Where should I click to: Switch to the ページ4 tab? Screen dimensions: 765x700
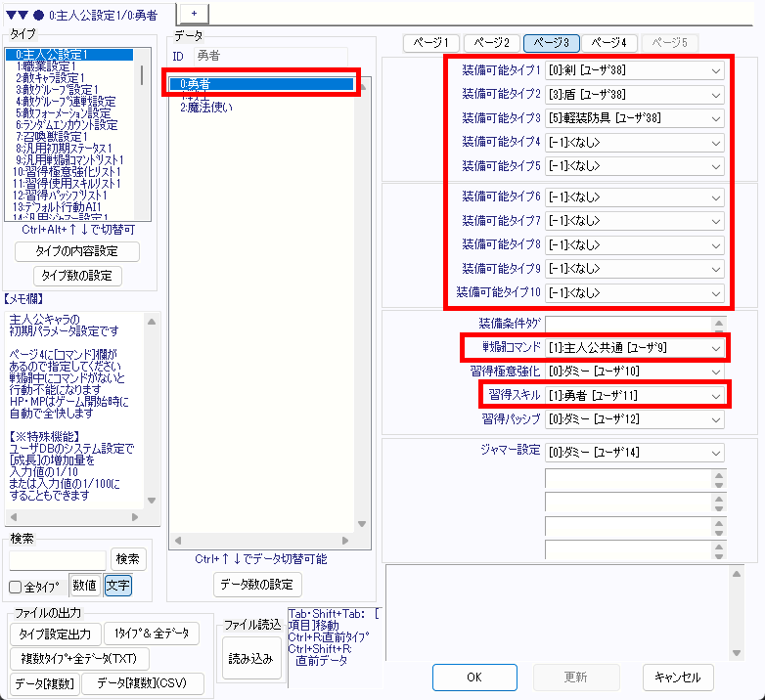[x=612, y=43]
